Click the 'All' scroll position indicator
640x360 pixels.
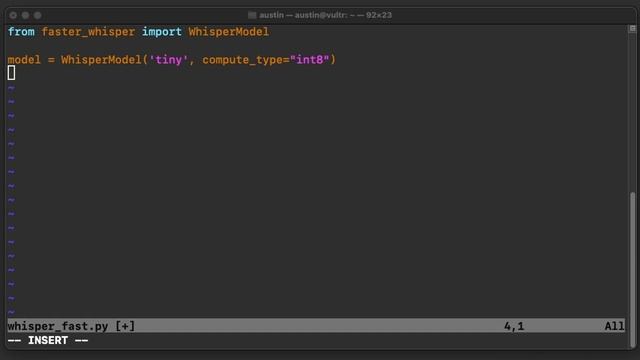pyautogui.click(x=614, y=326)
